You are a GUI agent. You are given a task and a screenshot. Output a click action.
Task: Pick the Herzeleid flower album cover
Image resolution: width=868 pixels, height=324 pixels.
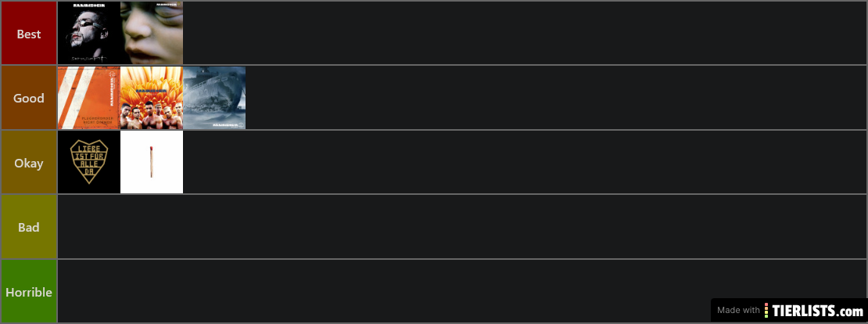(x=152, y=98)
